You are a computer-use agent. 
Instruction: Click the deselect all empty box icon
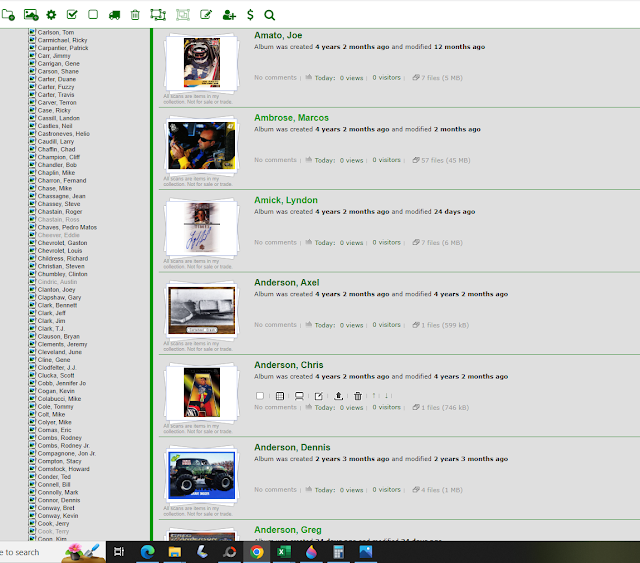pyautogui.click(x=93, y=15)
